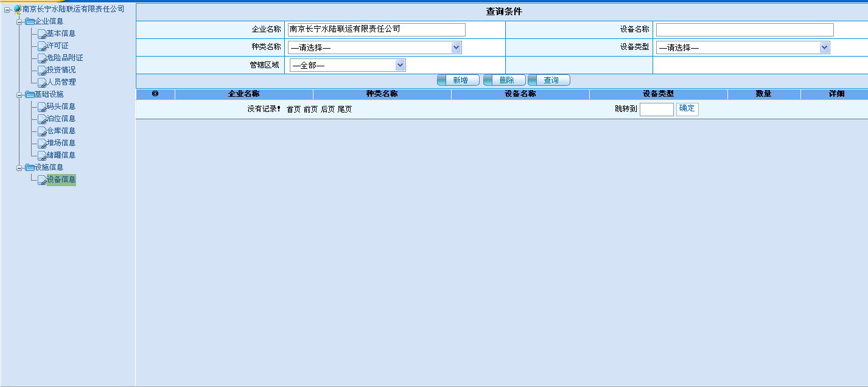Open the 管辖区域 dropdown list
868x387 pixels.
[x=400, y=65]
